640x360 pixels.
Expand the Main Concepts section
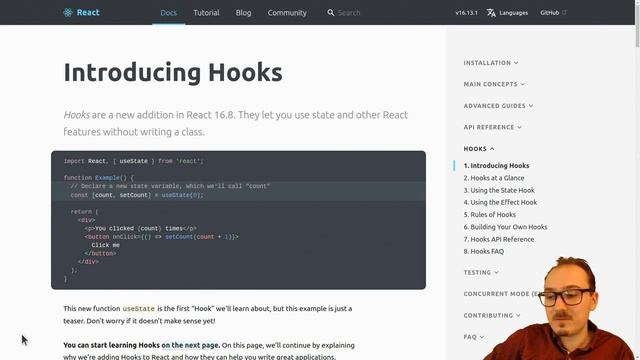click(494, 84)
